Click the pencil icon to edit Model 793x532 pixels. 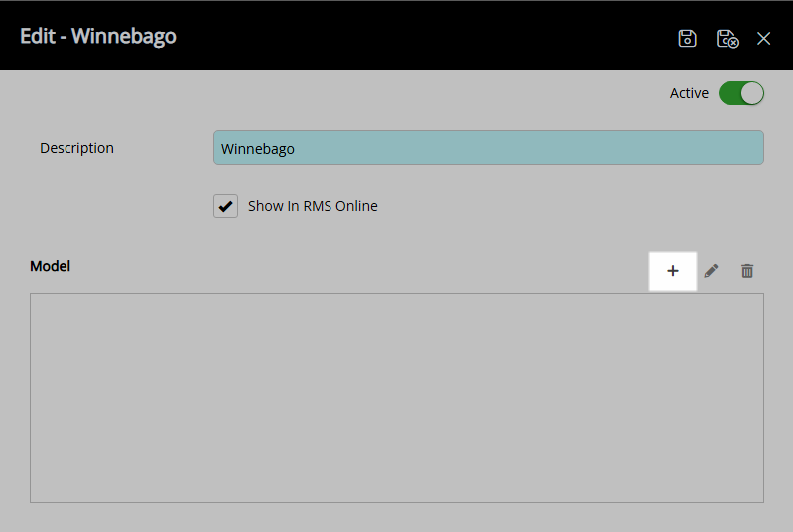711,271
